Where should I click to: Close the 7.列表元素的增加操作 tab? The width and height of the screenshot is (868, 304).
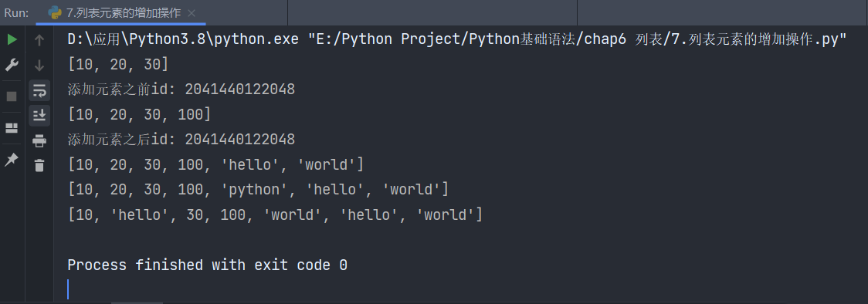coord(192,13)
